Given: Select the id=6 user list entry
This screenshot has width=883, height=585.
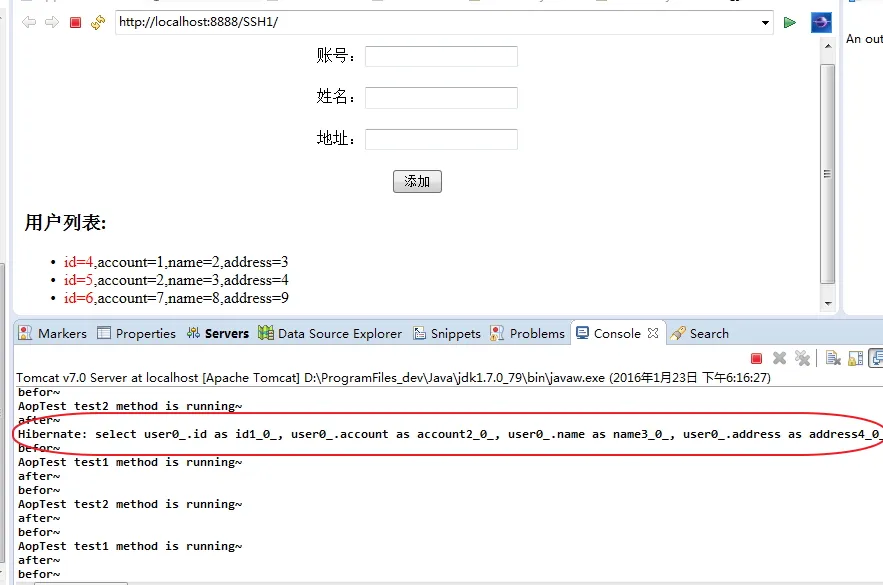Looking at the screenshot, I should coord(176,298).
